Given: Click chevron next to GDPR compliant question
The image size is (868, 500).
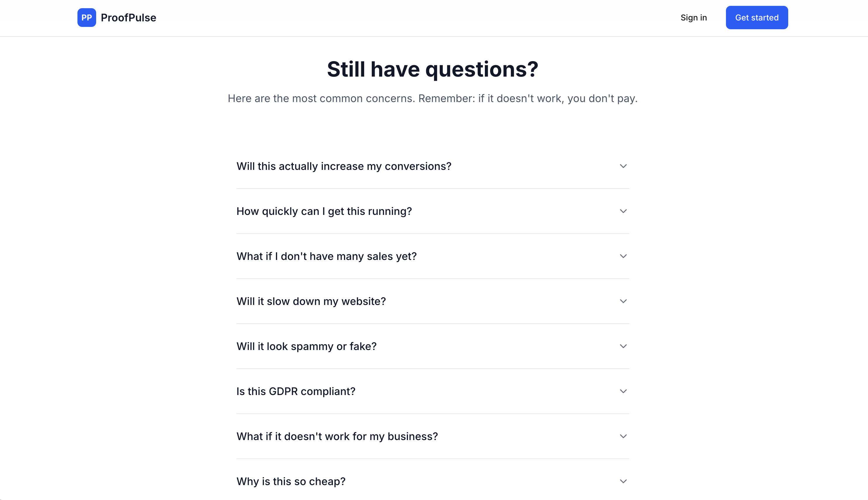Looking at the screenshot, I should click(623, 391).
